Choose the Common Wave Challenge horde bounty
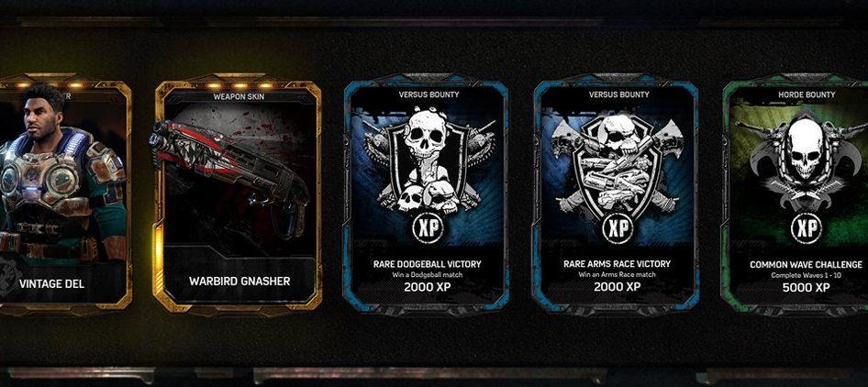Viewport: 868px width, 387px height. 796,194
